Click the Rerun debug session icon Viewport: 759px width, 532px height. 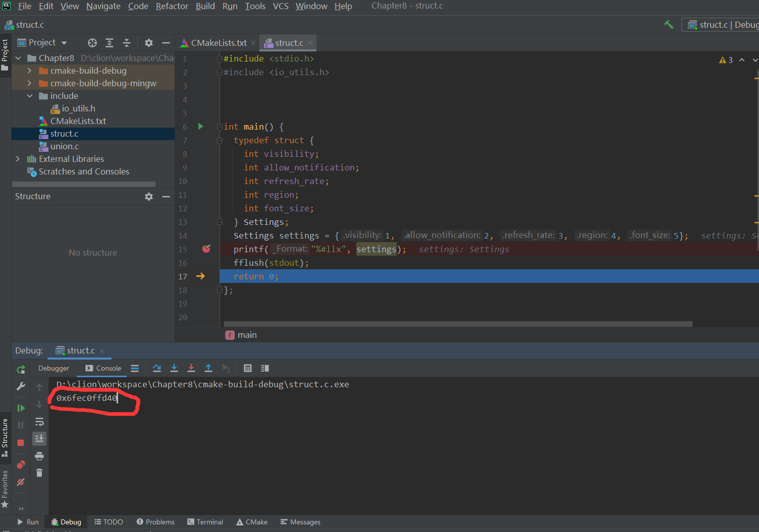(21, 370)
